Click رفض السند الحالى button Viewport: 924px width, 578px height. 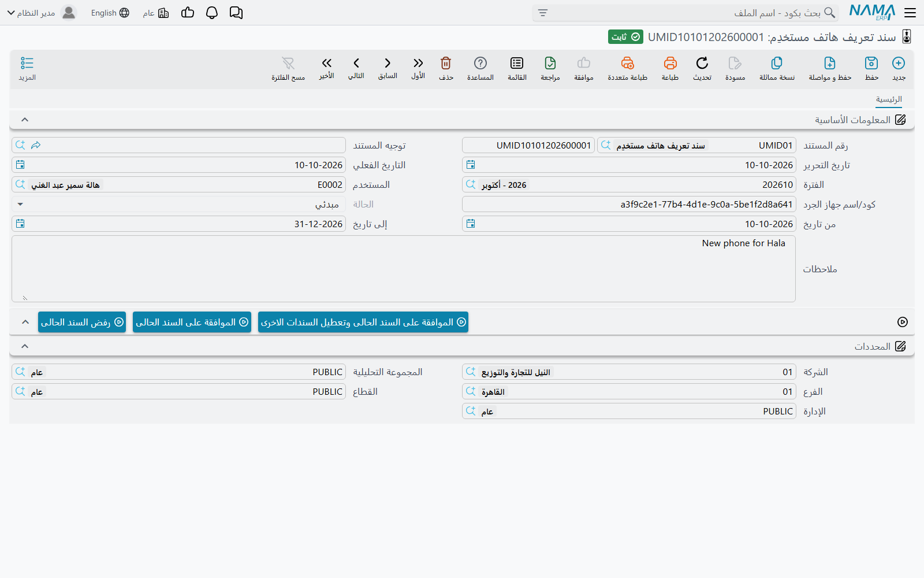click(82, 322)
